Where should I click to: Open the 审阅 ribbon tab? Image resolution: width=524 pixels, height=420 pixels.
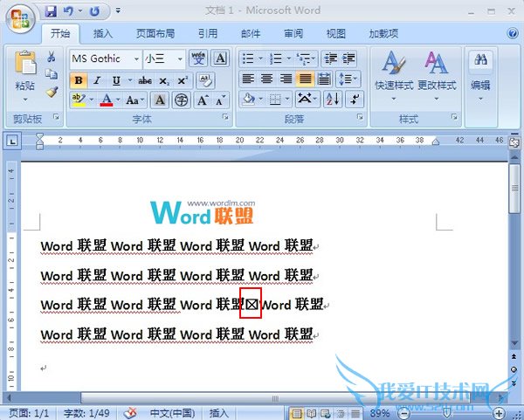point(293,33)
